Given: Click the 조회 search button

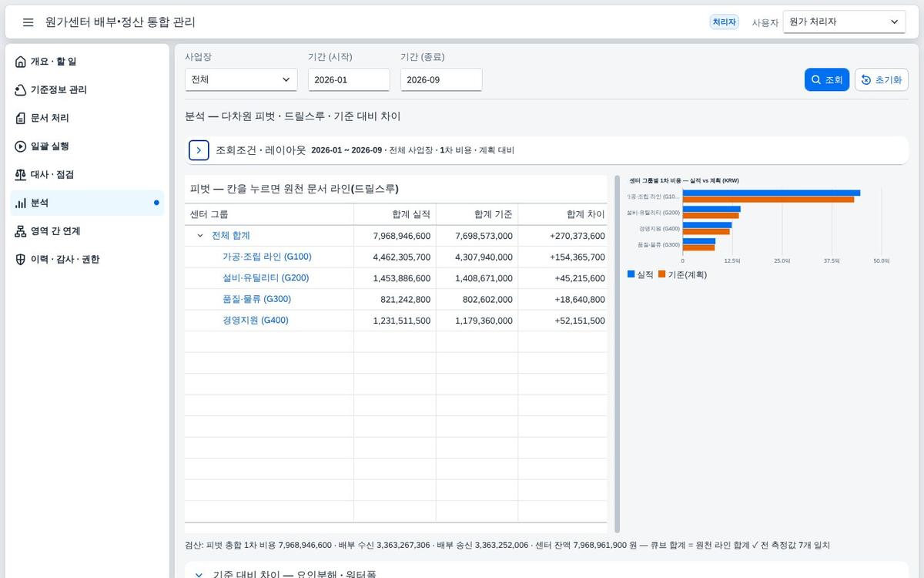Looking at the screenshot, I should [x=827, y=79].
